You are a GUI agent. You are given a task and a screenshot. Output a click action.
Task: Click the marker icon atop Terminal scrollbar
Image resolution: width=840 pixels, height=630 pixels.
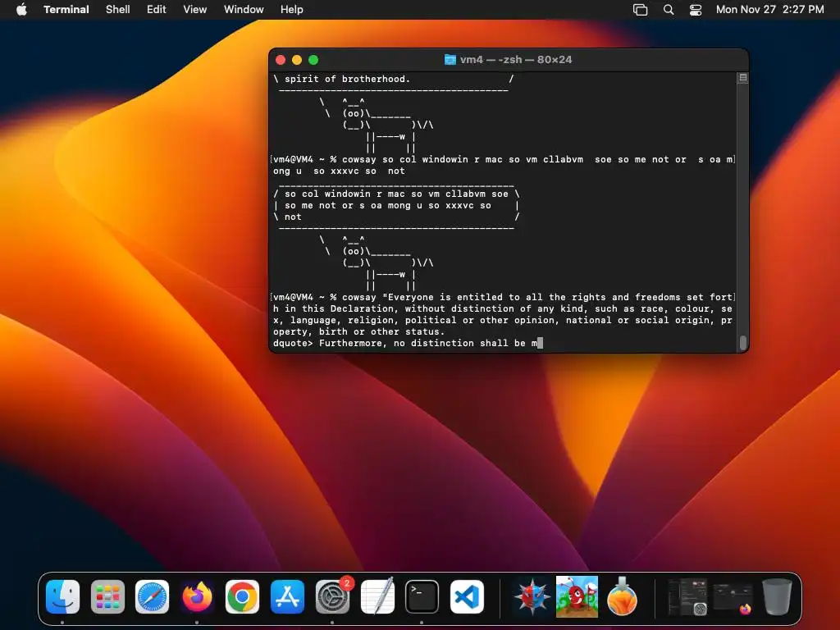[x=743, y=78]
